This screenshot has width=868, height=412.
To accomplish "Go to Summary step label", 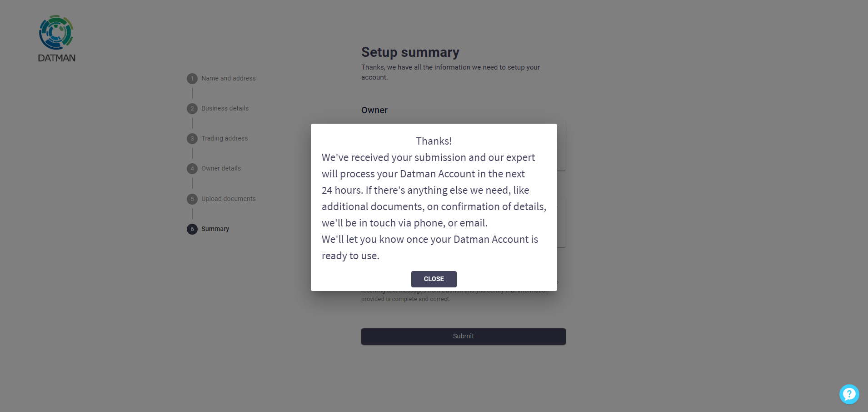I will [x=215, y=229].
